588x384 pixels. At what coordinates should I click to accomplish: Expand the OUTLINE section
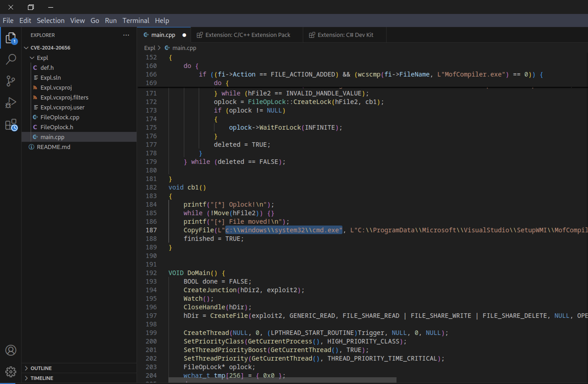(41, 368)
